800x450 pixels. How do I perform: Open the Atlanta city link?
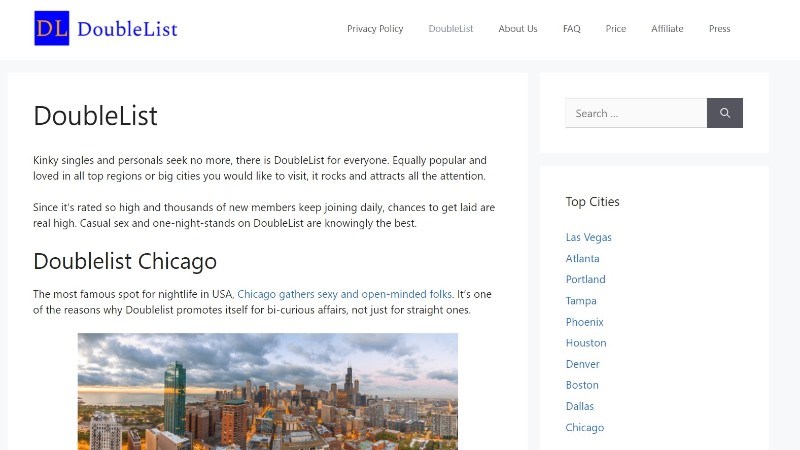point(582,259)
